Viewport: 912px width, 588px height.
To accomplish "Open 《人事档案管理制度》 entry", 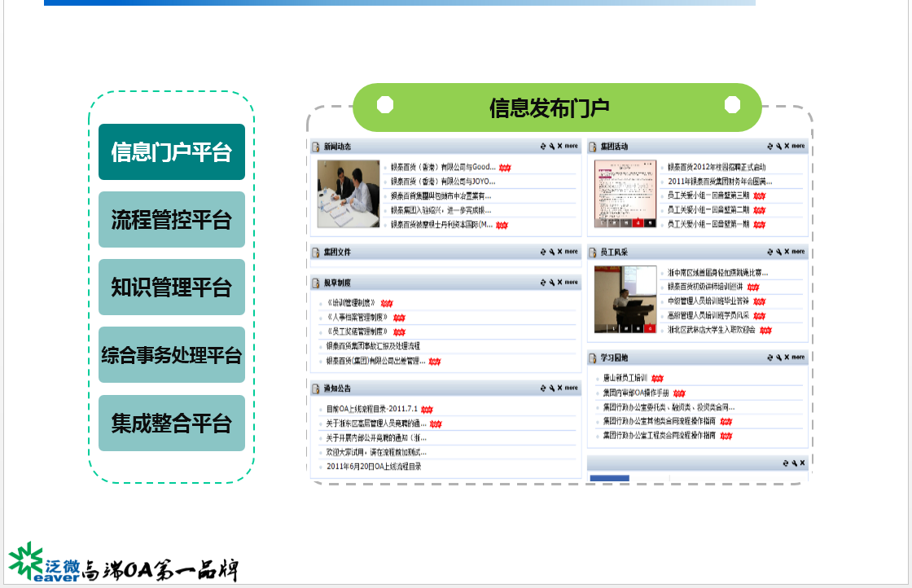I will (357, 317).
